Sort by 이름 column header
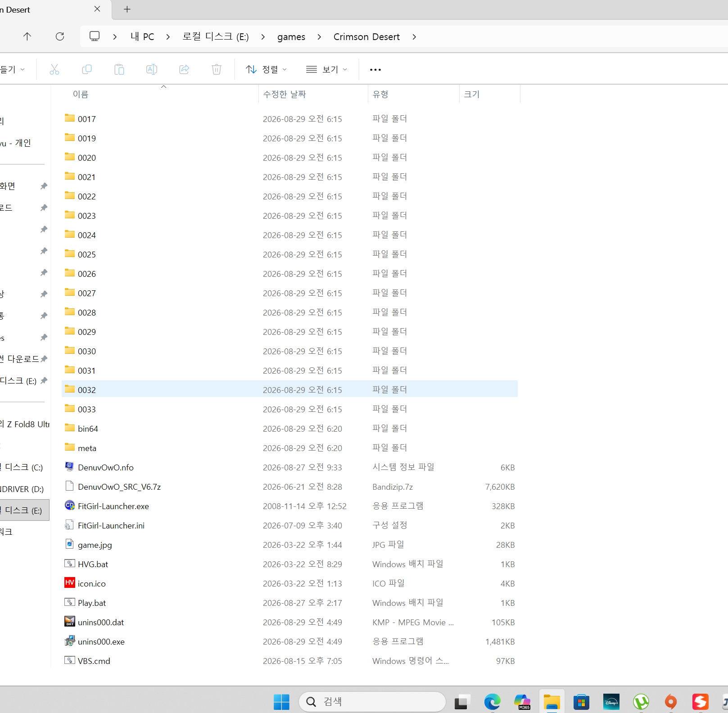 point(81,94)
